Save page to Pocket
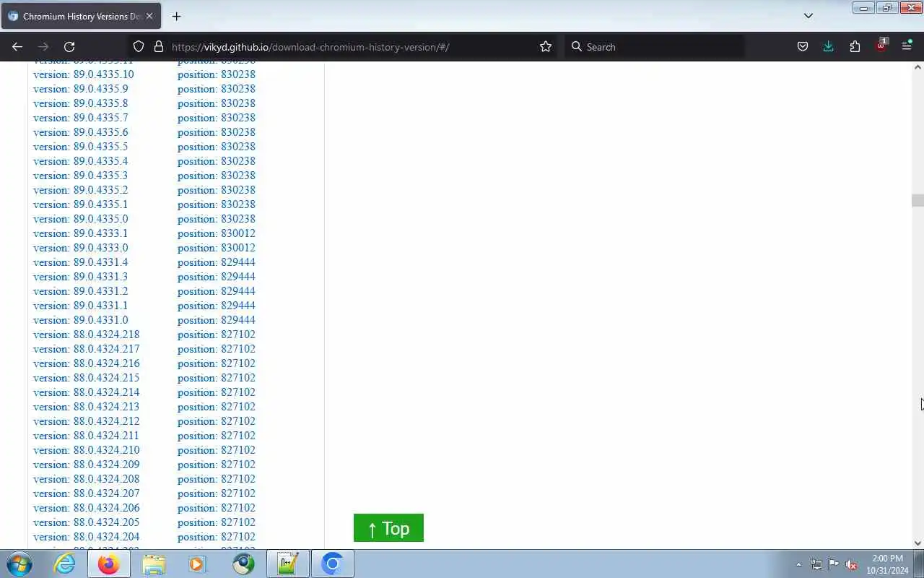Viewport: 924px width, 578px height. pyautogui.click(x=803, y=46)
